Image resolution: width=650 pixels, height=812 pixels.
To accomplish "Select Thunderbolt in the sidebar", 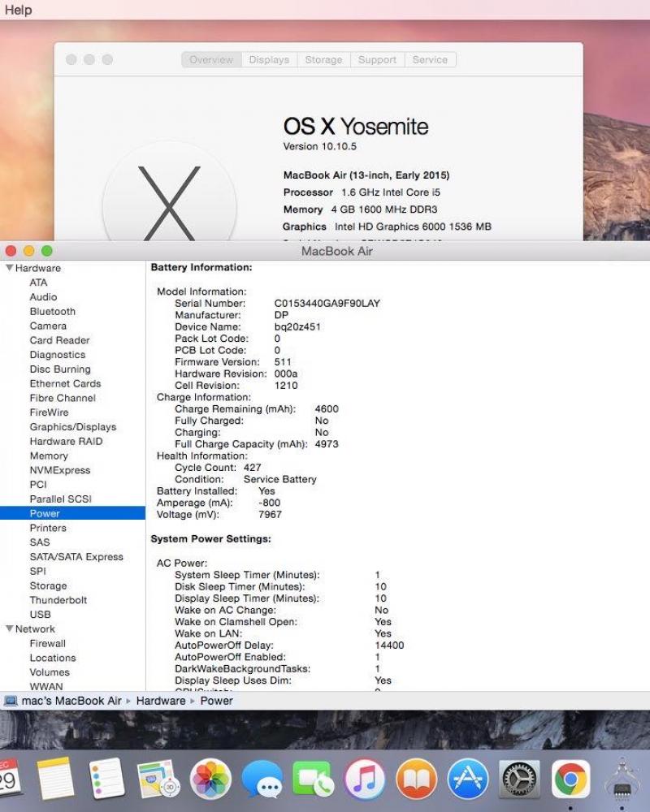I will pos(58,600).
